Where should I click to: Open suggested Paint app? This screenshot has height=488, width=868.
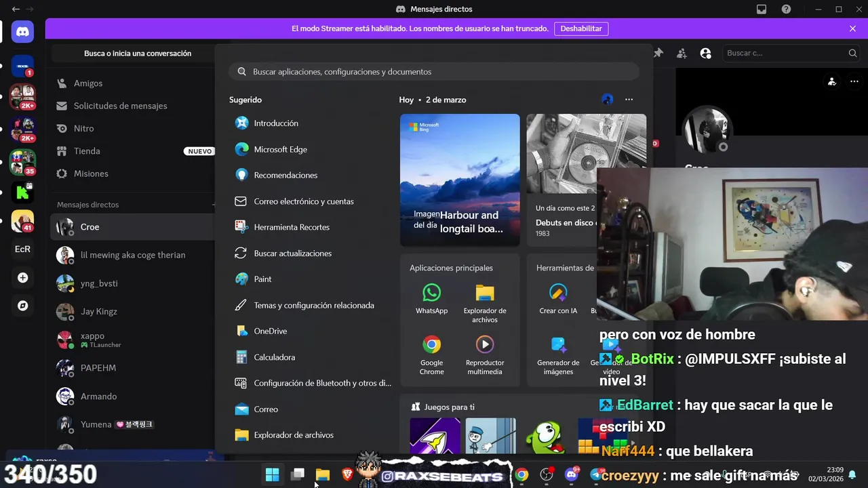click(312, 279)
